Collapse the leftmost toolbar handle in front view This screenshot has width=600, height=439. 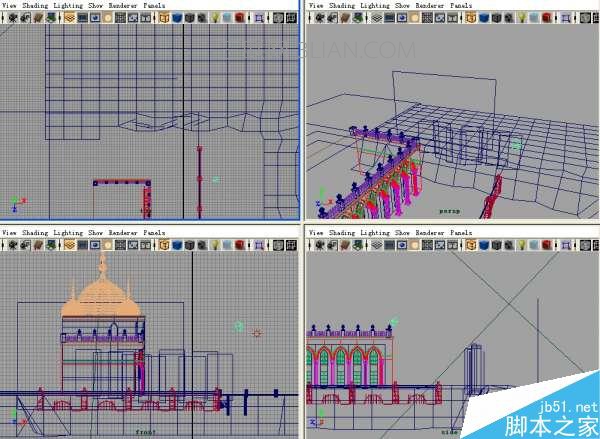(2, 245)
